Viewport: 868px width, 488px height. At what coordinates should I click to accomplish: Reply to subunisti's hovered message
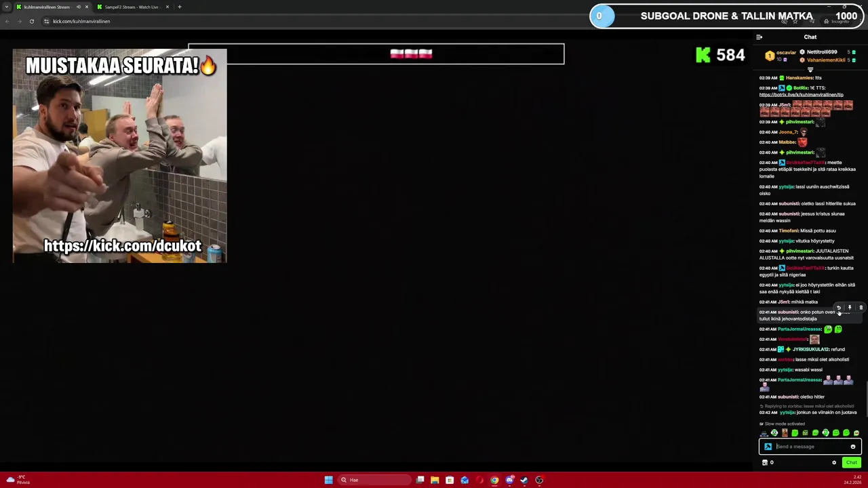tap(838, 308)
